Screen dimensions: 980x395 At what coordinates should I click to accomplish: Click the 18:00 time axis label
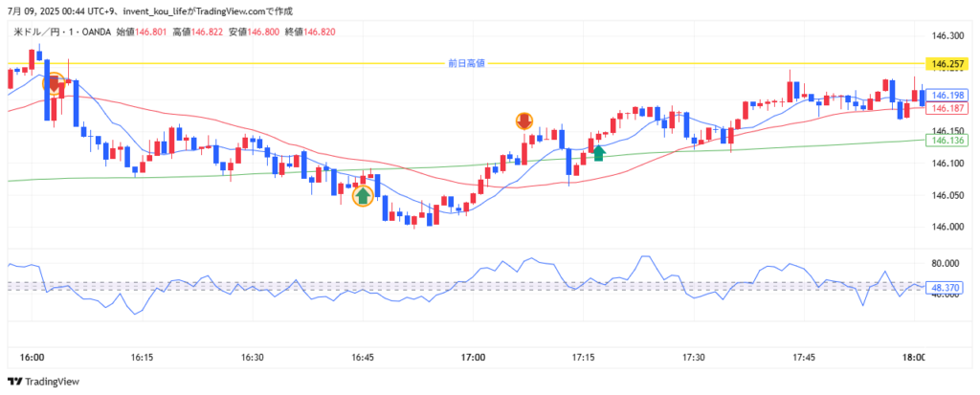pos(914,358)
